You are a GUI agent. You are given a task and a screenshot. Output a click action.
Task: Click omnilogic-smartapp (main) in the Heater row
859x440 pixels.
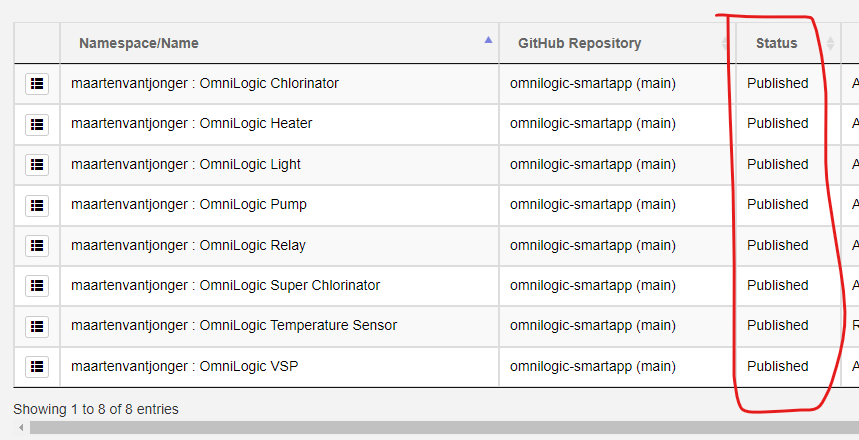pyautogui.click(x=592, y=124)
